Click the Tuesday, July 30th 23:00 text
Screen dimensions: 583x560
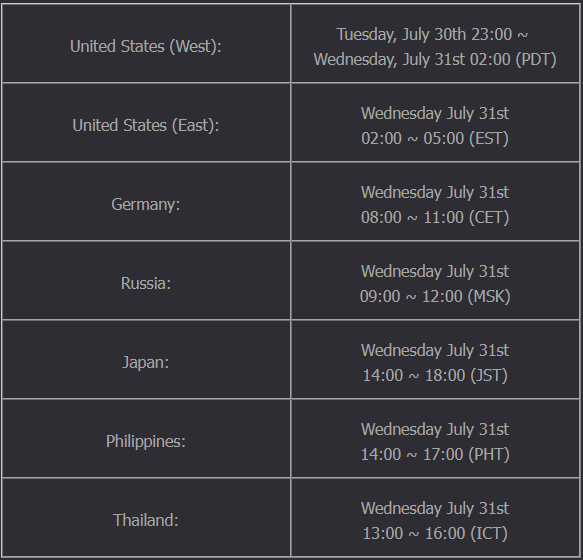coord(425,35)
